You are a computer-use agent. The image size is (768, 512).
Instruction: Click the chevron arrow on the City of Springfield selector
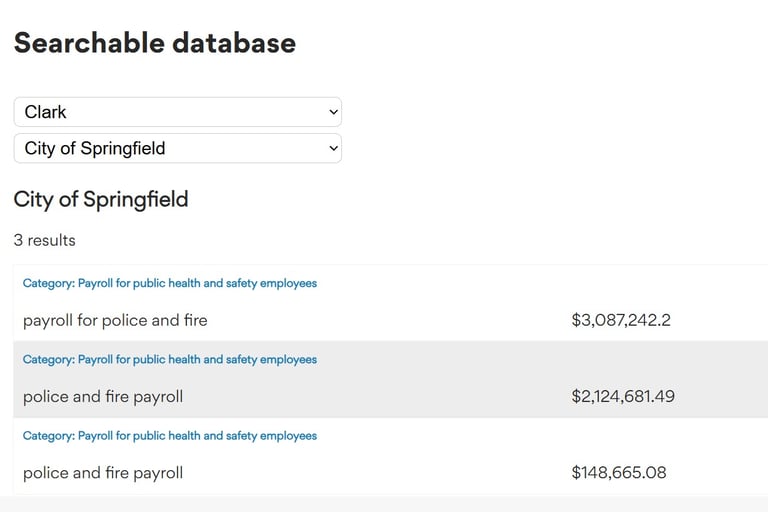[333, 148]
